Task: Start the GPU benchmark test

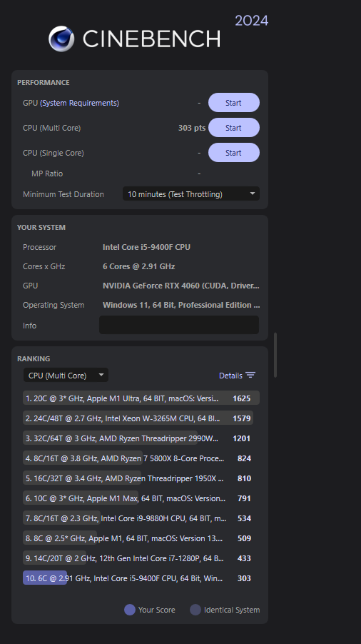Action: [234, 103]
